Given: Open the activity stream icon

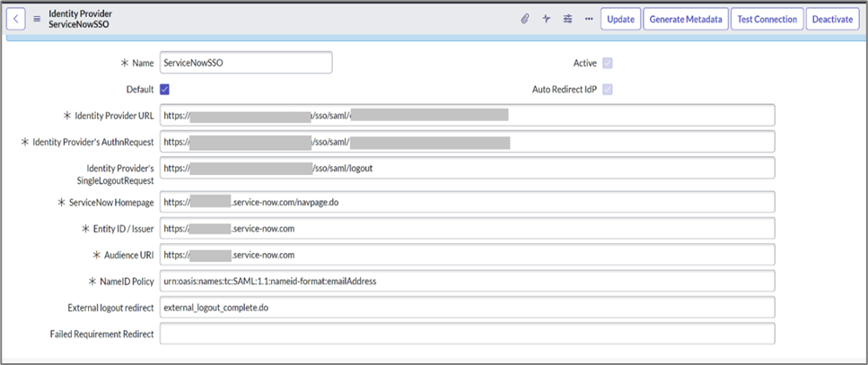Looking at the screenshot, I should click(547, 19).
